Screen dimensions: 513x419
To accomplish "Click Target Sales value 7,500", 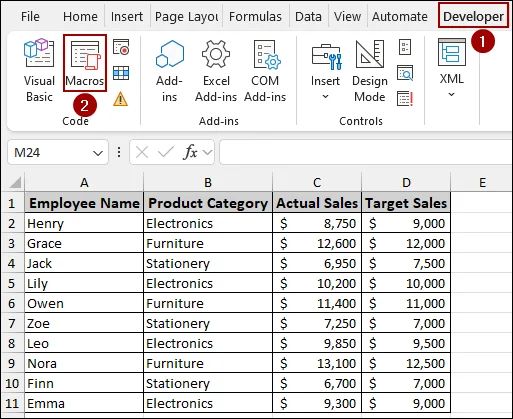I will point(406,263).
